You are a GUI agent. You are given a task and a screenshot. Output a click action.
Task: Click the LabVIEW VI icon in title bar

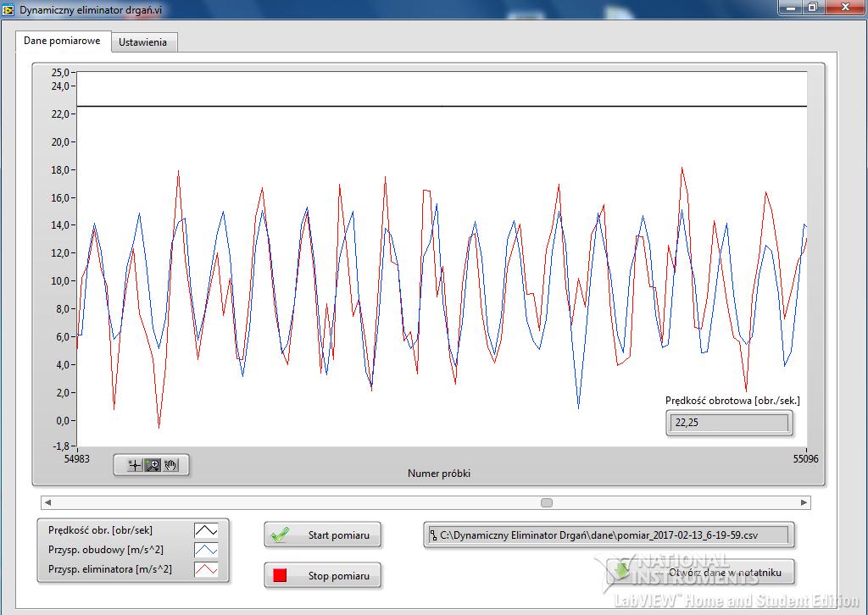coord(8,10)
